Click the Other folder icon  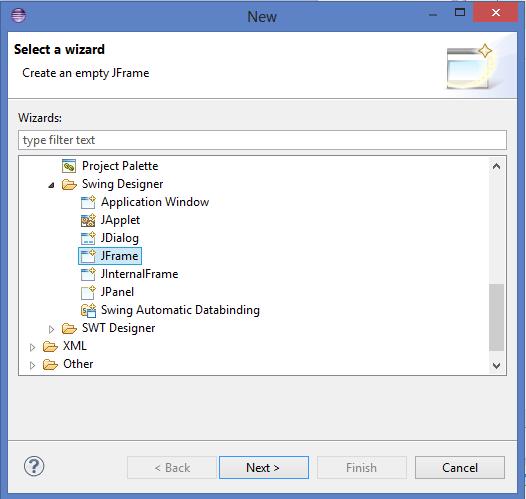pyautogui.click(x=50, y=365)
